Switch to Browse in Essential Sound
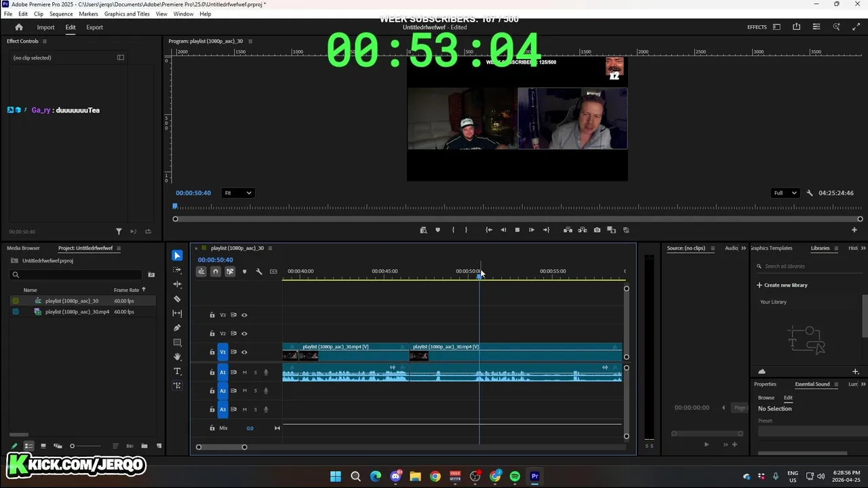Screen dimensions: 868x488 pos(766,398)
